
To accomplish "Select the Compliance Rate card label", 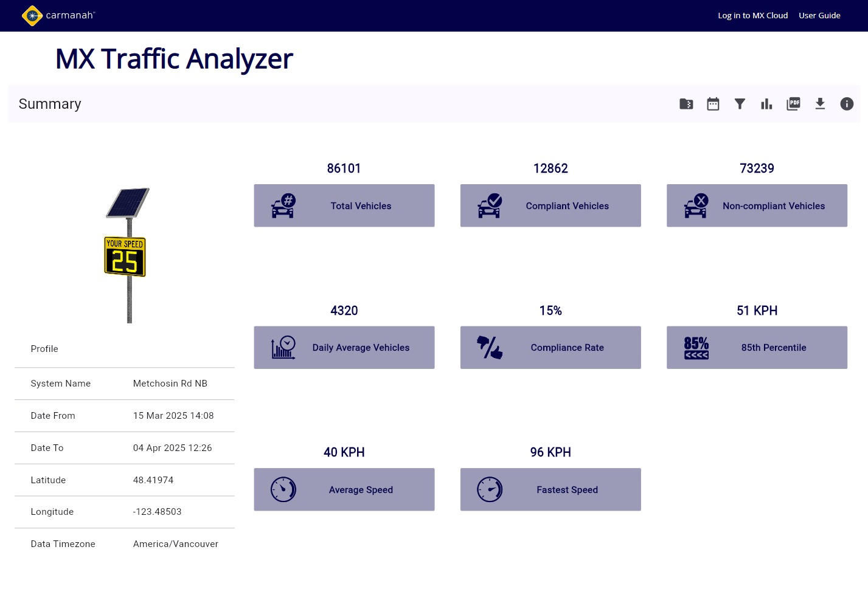I will coord(568,348).
